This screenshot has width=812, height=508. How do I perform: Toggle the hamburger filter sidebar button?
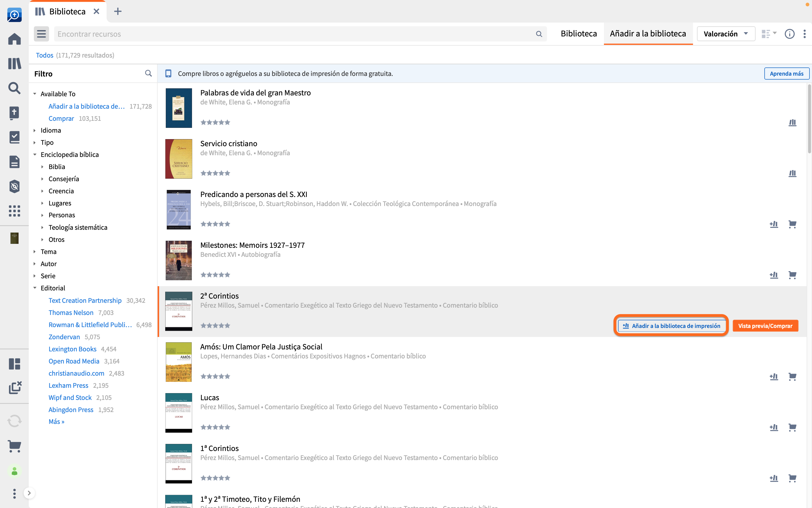pyautogui.click(x=41, y=34)
